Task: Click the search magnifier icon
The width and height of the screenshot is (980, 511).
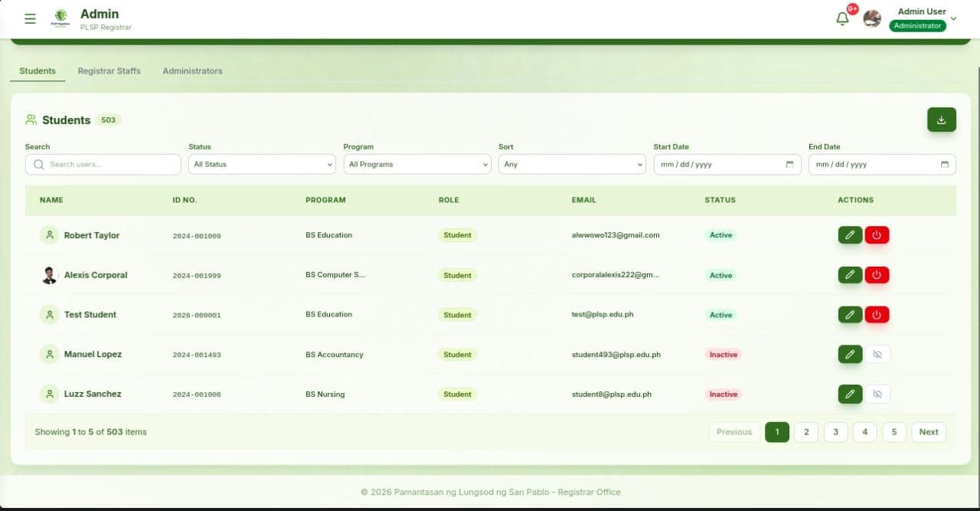Action: (39, 164)
